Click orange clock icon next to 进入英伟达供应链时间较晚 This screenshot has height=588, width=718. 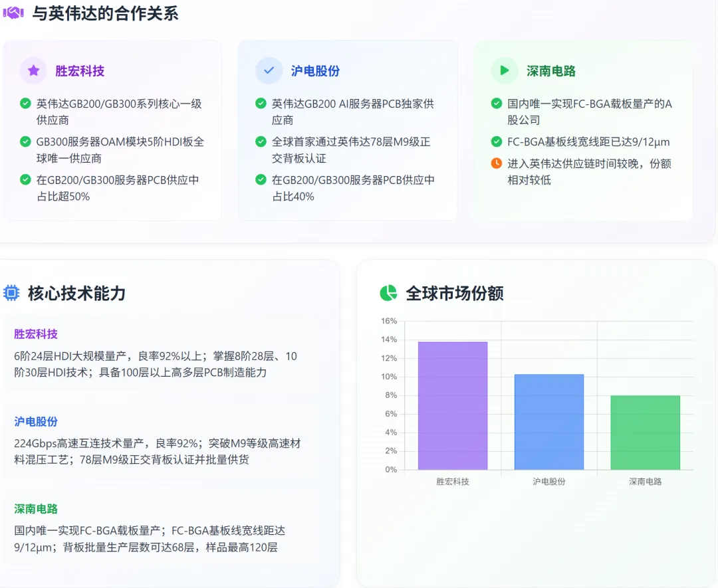[497, 163]
